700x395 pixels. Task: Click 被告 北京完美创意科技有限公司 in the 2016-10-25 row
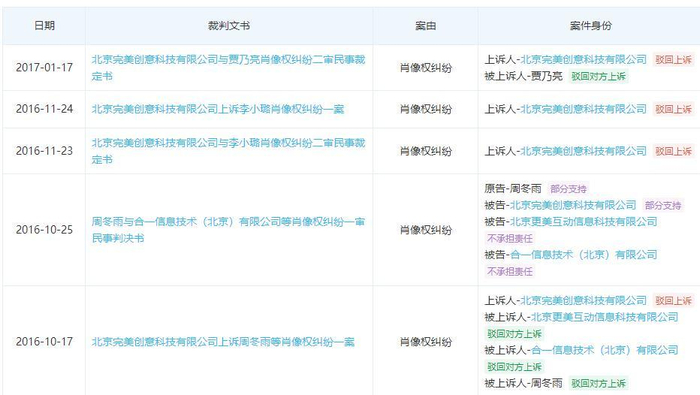tap(573, 205)
